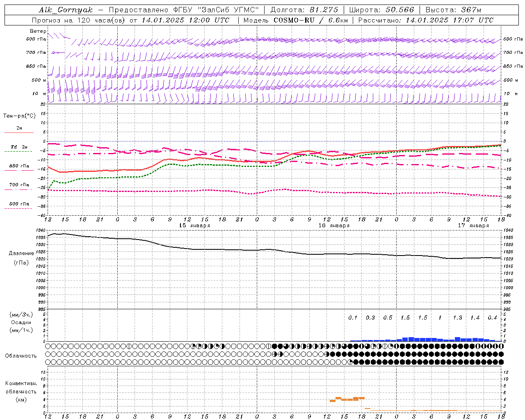525x420 pixels.
Task: Click the 0.1 precipitation amount
Action: (x=353, y=318)
